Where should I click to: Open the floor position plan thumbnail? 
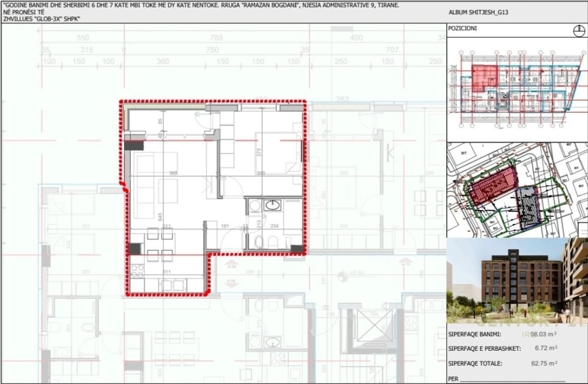(x=517, y=89)
